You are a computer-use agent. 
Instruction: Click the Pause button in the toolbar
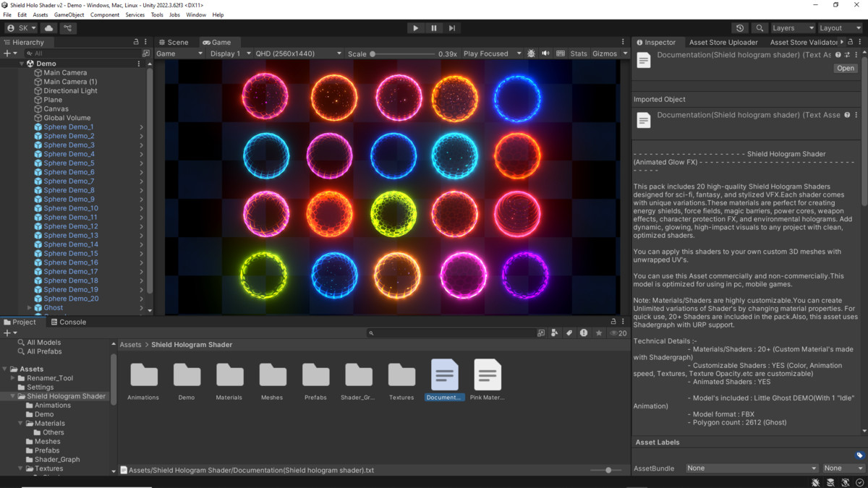433,27
